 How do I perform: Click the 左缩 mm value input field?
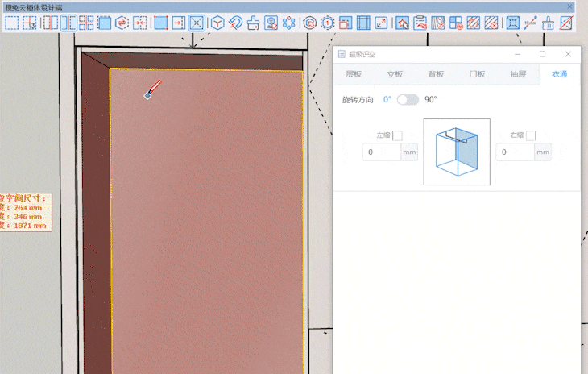tap(382, 152)
